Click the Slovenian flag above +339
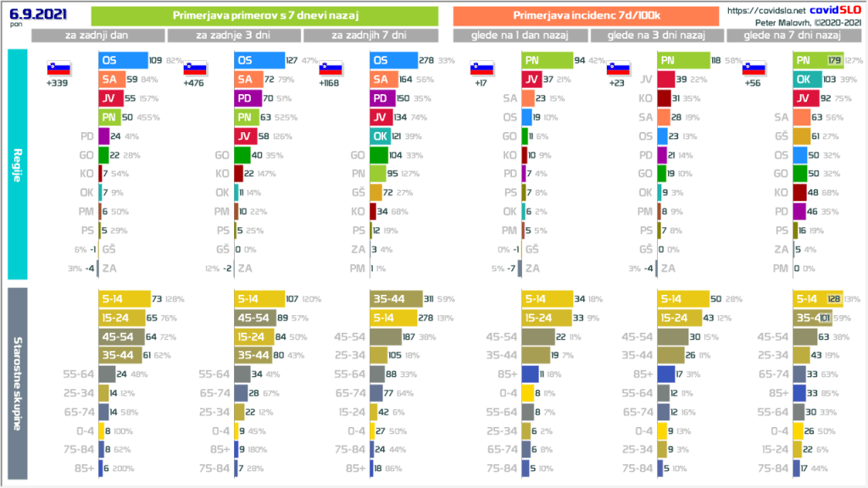868x488 pixels. click(58, 69)
